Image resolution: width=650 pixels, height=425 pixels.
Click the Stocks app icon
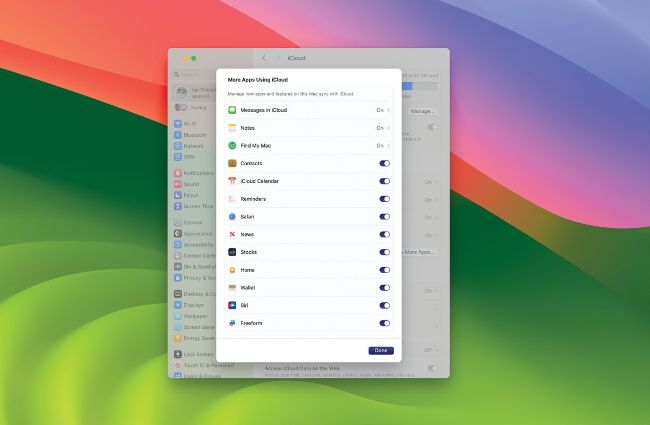coord(232,252)
